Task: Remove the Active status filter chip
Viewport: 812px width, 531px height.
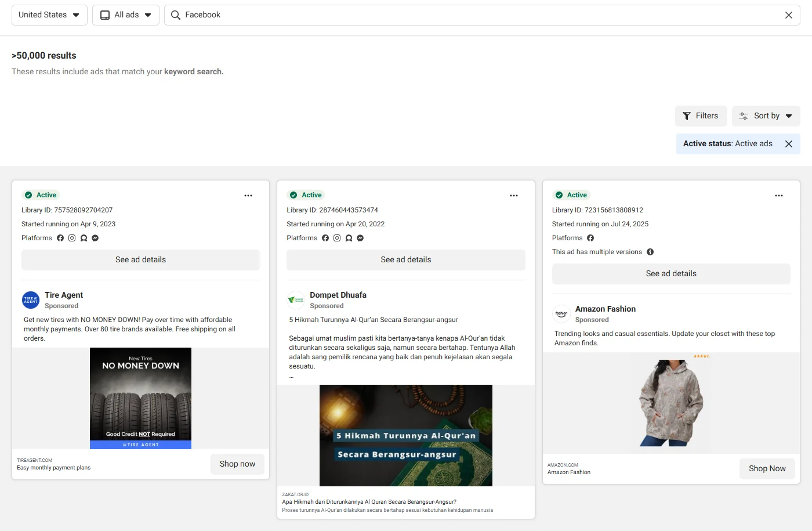Action: point(789,144)
